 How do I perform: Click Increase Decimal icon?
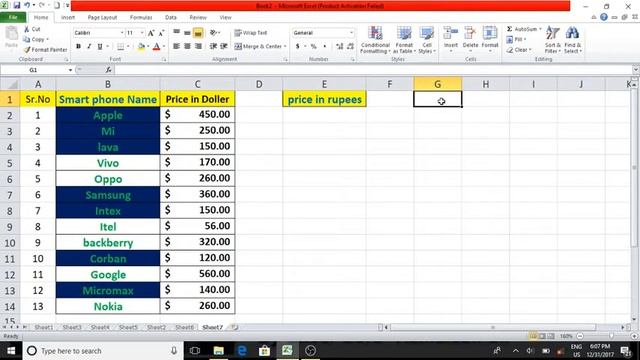340,47
